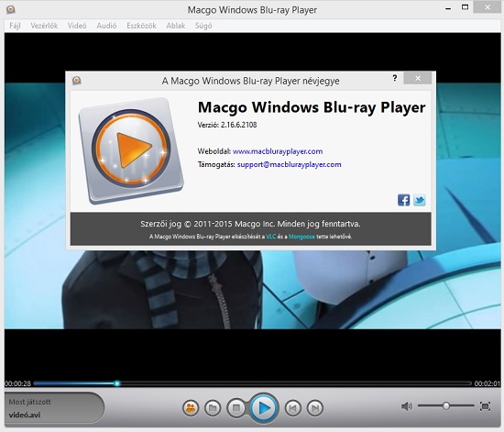This screenshot has height=432, width=504.
Task: Click version text 2.16.6.2108
Action: tap(239, 125)
